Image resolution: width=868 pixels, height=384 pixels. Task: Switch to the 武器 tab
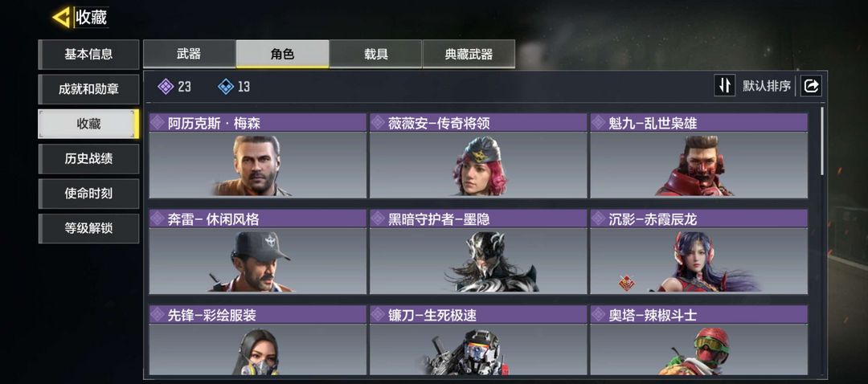coord(190,54)
